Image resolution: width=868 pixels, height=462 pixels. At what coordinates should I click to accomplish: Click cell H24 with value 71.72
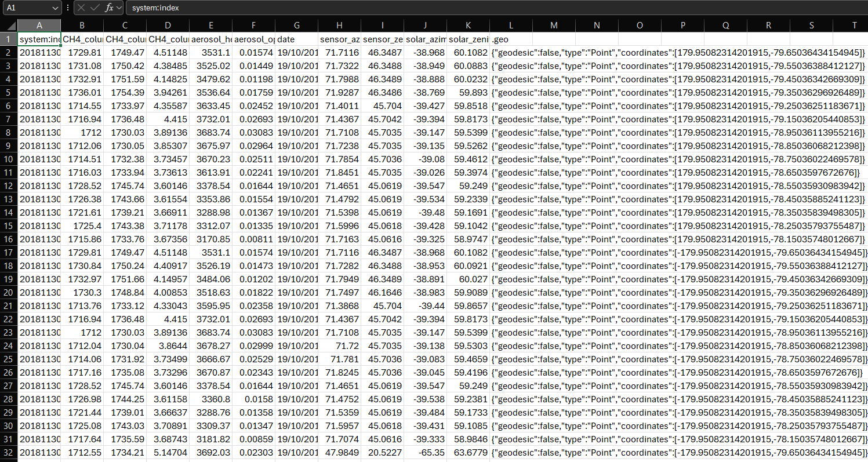coord(339,345)
